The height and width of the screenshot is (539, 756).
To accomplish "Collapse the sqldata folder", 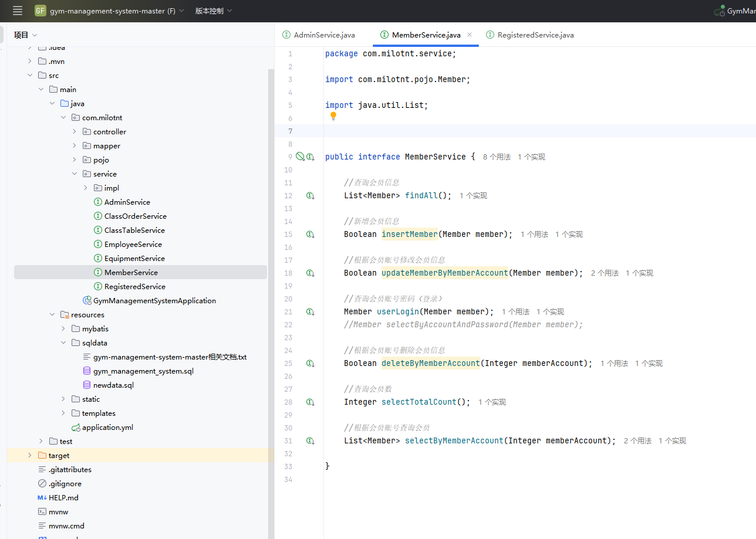I will [63, 343].
